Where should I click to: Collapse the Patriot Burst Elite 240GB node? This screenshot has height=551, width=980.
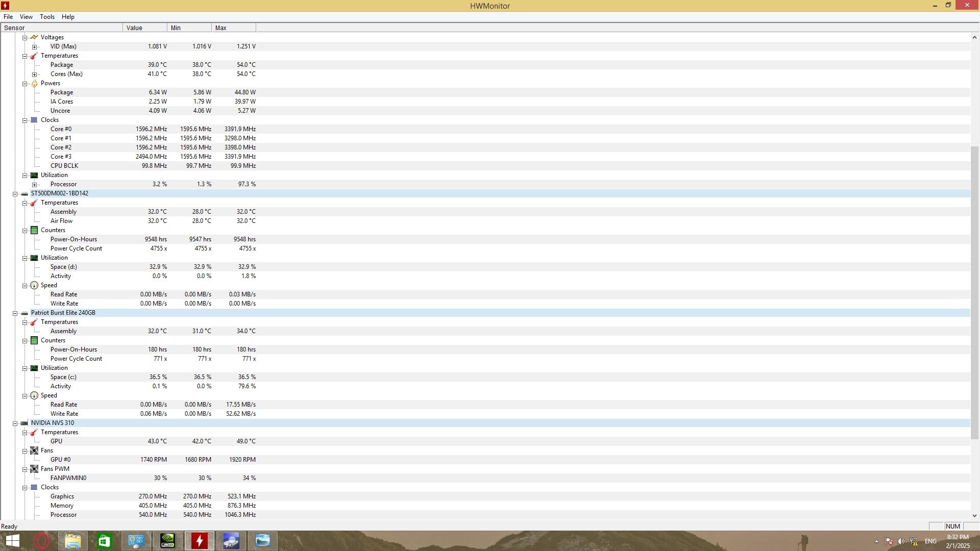[x=15, y=313]
